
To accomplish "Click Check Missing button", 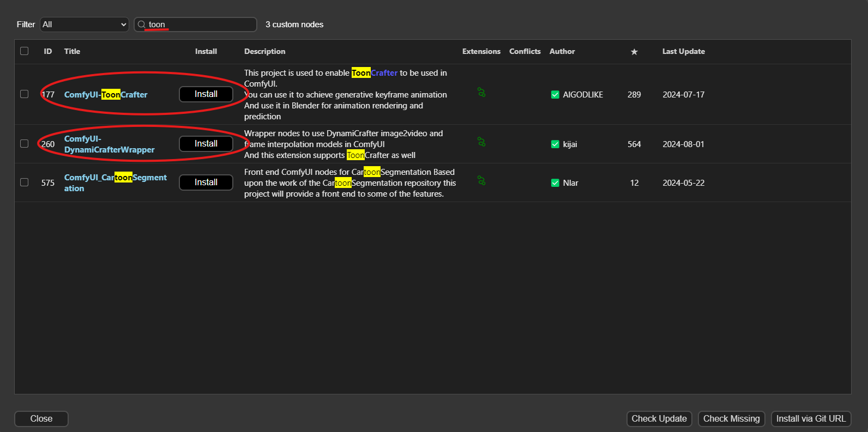I will (732, 419).
